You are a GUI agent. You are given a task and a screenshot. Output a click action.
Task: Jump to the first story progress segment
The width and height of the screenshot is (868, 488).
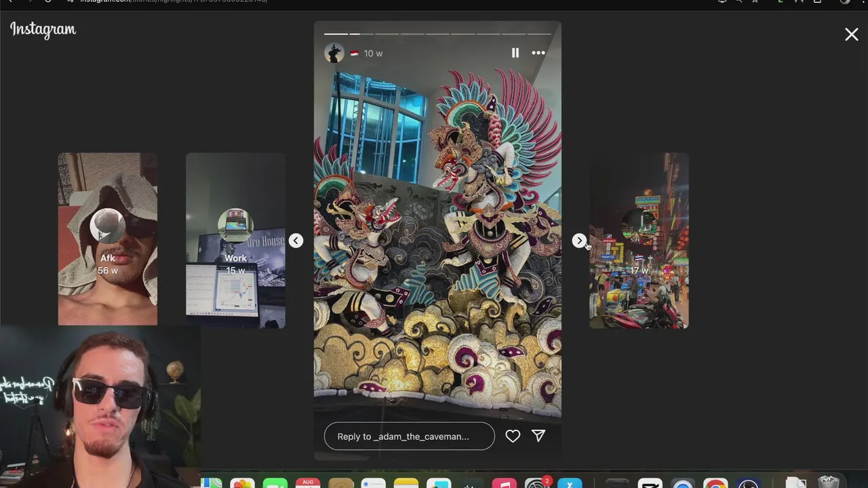coord(336,33)
